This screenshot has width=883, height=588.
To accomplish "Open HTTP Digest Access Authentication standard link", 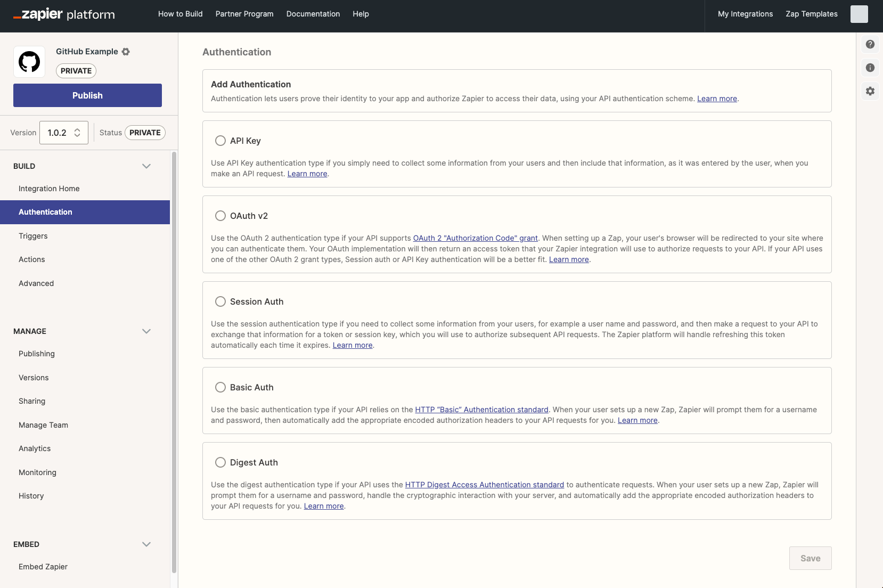I will click(485, 485).
